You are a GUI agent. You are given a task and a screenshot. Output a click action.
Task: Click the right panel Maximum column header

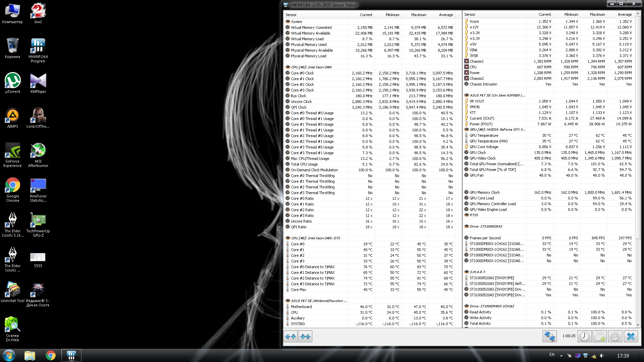coord(593,14)
